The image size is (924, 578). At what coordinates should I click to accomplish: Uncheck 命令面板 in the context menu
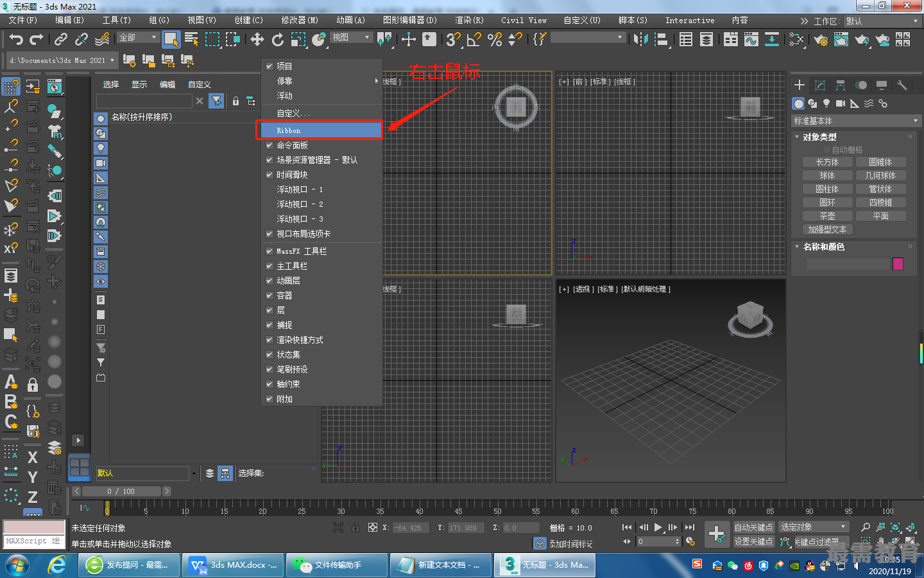269,145
